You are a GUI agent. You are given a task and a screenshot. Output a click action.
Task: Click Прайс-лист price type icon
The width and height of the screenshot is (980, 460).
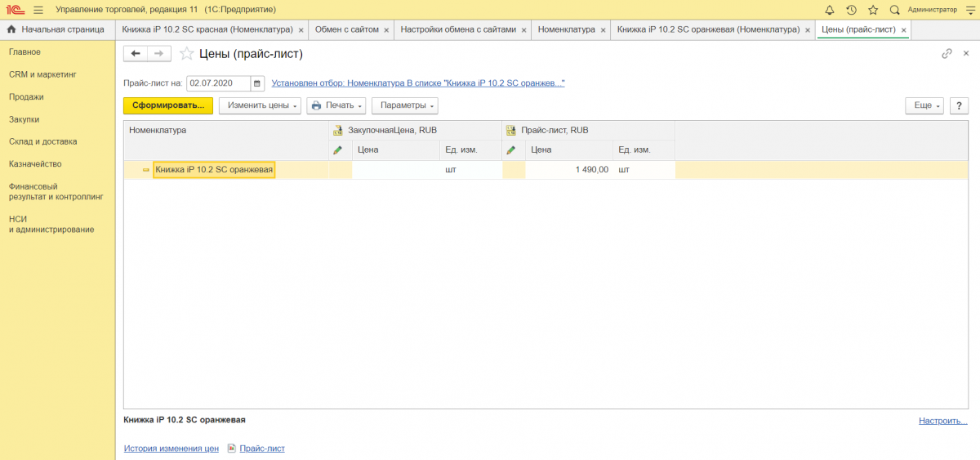[x=511, y=130]
